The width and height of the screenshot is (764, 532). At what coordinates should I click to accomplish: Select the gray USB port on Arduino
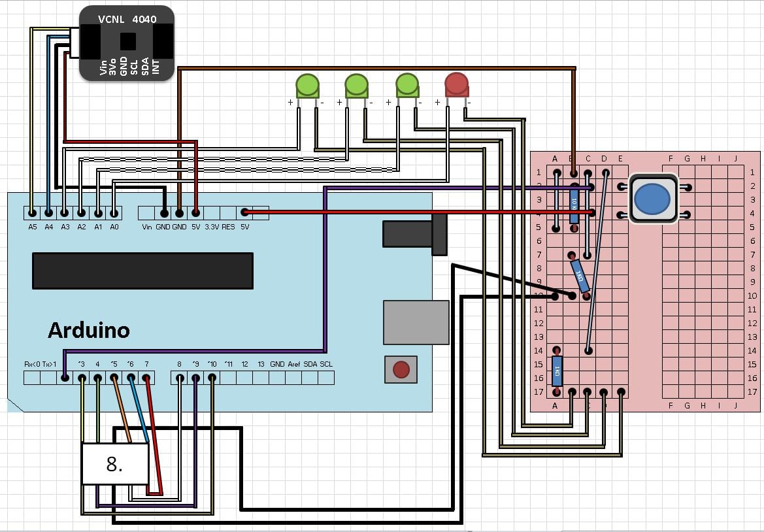(x=416, y=322)
